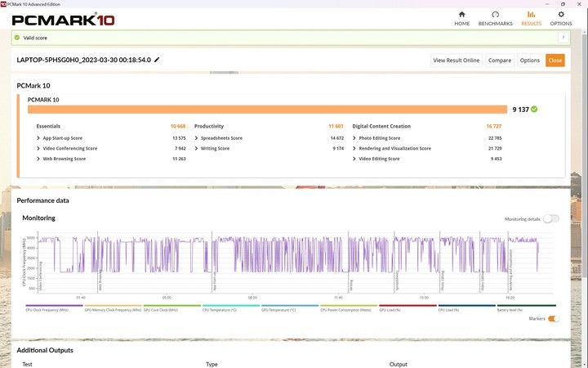
Task: Click the Compare button
Action: click(x=500, y=60)
